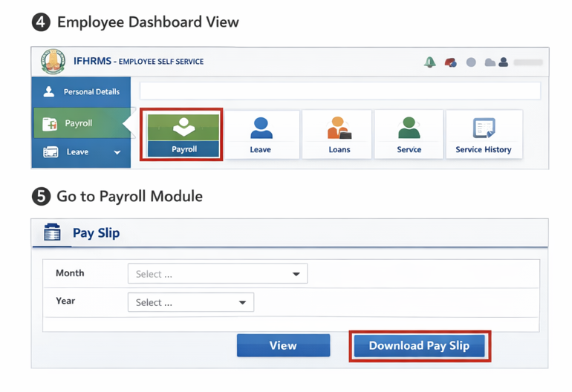This screenshot has width=572, height=392.
Task: Click the Leave card icon in sidebar
Action: (x=51, y=152)
